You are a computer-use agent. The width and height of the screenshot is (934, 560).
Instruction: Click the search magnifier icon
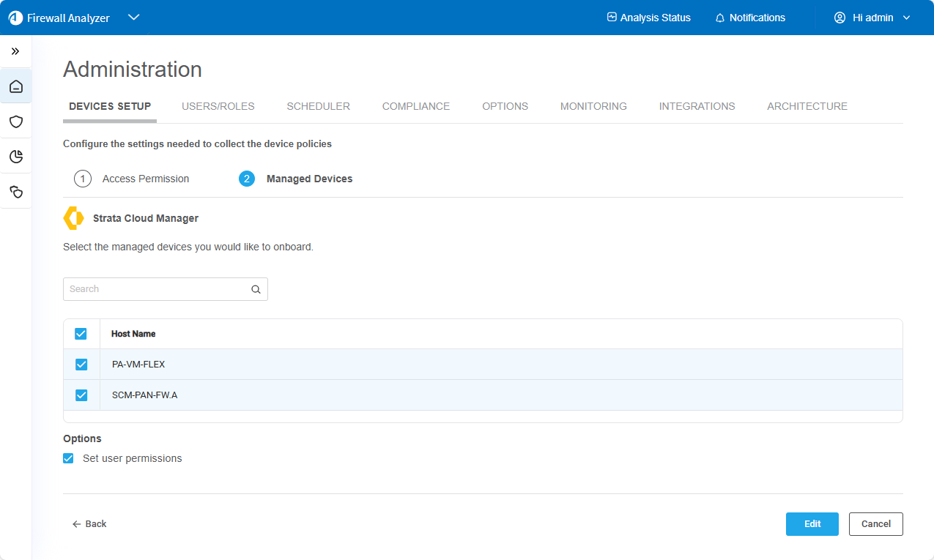coord(256,289)
